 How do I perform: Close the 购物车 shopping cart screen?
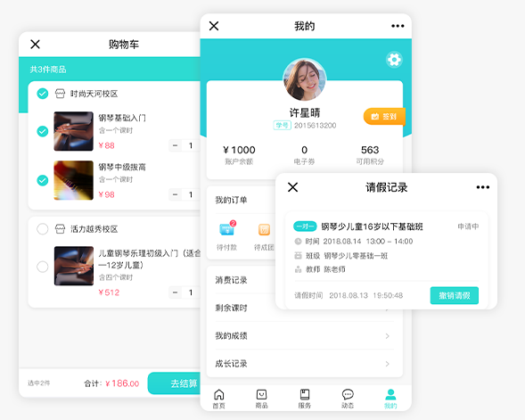pos(35,45)
